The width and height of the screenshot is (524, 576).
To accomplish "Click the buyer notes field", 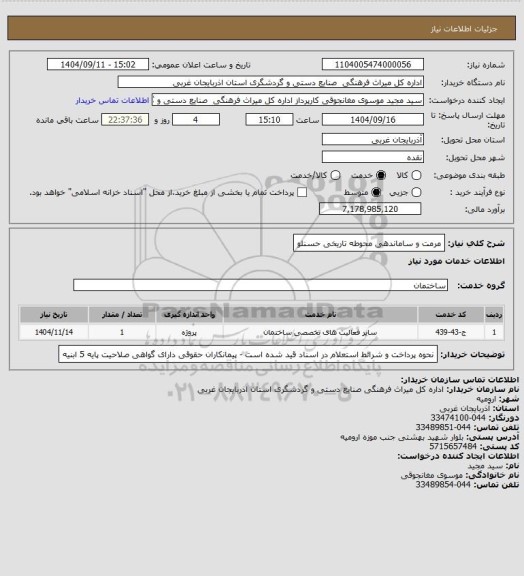I will click(248, 354).
